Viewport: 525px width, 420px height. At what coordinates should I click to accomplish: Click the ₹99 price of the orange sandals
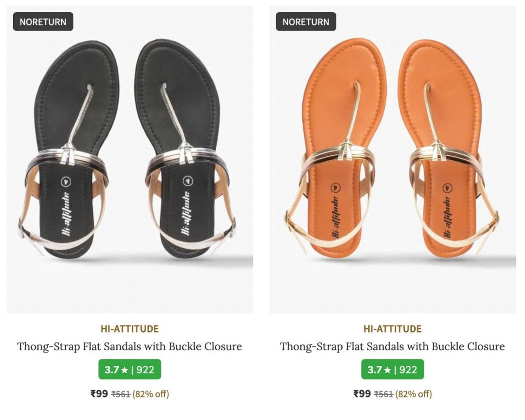coord(362,394)
